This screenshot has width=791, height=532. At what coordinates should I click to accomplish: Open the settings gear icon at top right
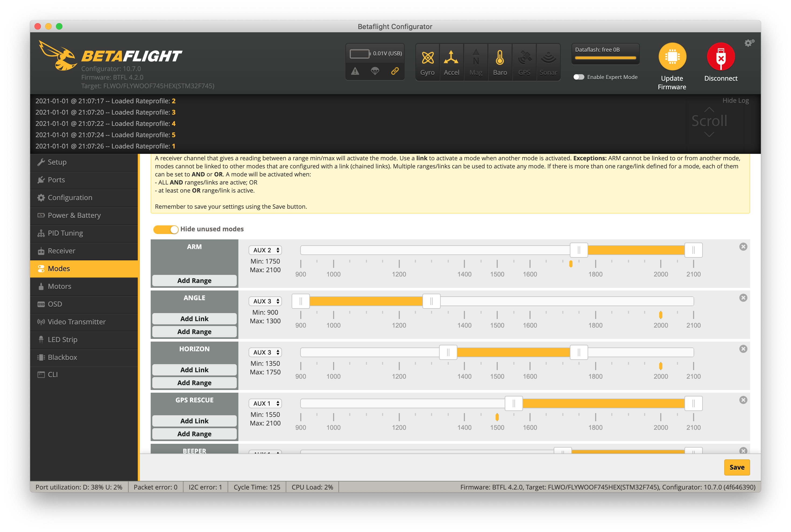pyautogui.click(x=749, y=43)
